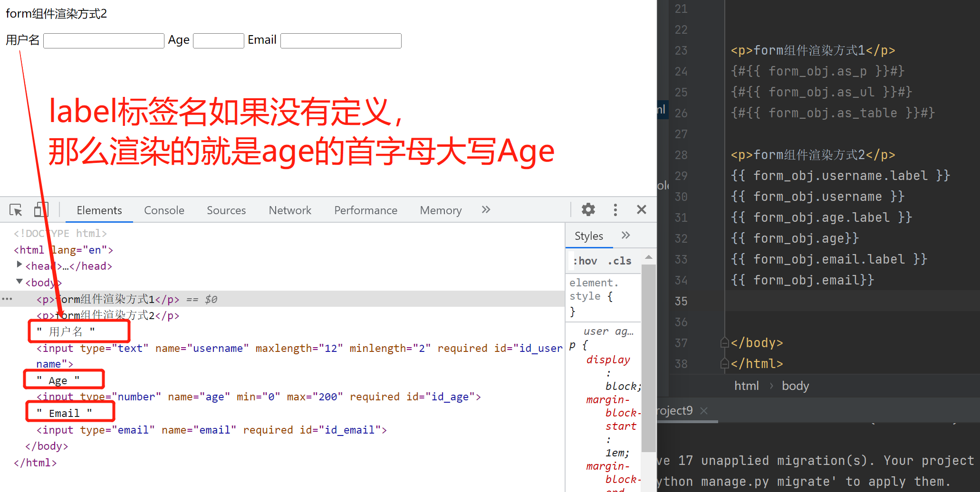Click the <p>form组件渲染方式2</p> line in editor
980x492 pixels.
pos(813,155)
